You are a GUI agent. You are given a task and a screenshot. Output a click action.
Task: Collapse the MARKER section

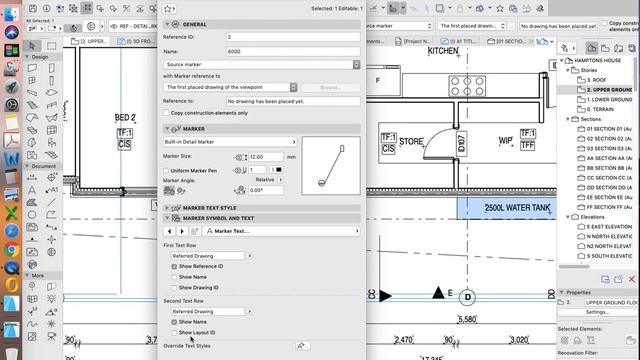click(167, 129)
